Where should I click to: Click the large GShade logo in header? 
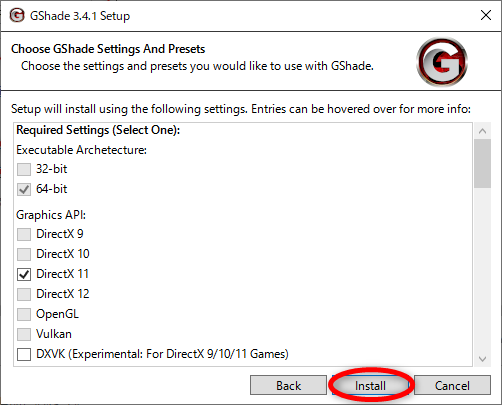[x=442, y=62]
